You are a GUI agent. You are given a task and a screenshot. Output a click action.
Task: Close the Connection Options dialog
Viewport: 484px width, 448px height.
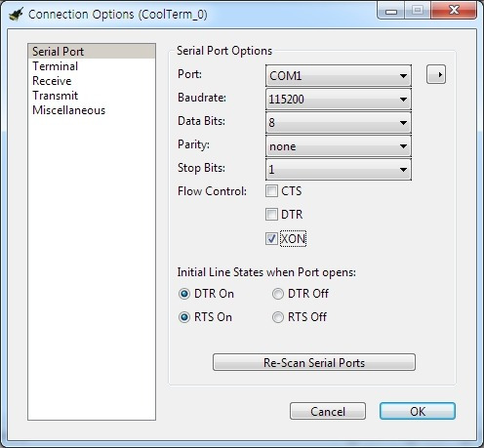(454, 11)
